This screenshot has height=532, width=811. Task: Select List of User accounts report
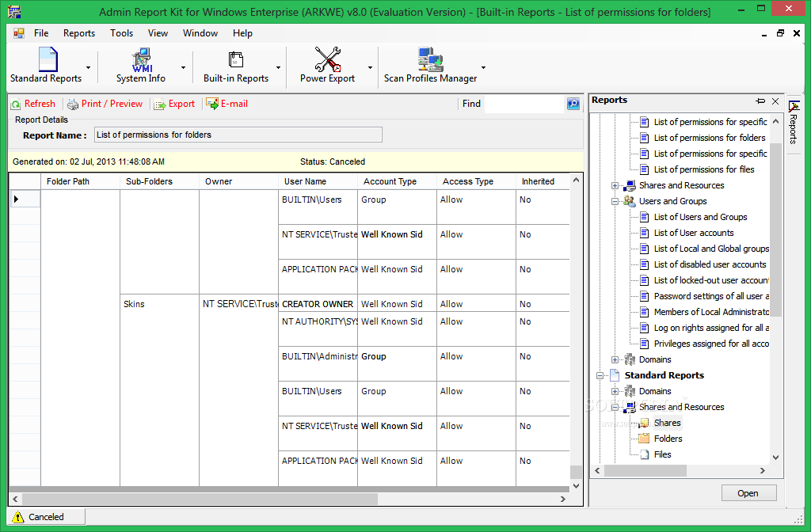[x=694, y=233]
